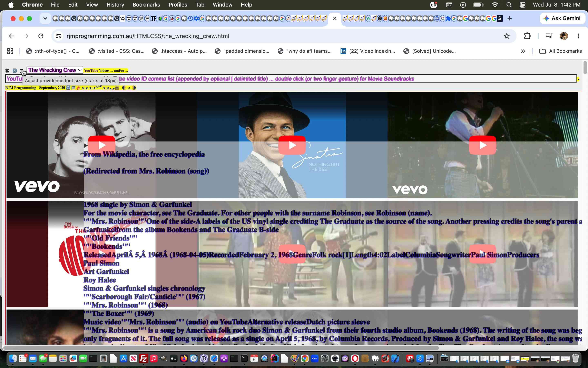
Task: Click the movie camera emoji icon
Action: (7, 71)
